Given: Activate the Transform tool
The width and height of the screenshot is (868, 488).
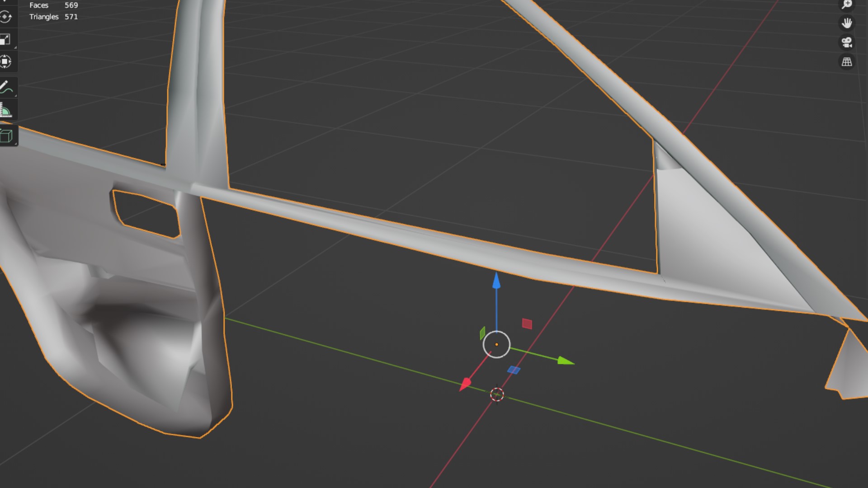Looking at the screenshot, I should [x=5, y=61].
